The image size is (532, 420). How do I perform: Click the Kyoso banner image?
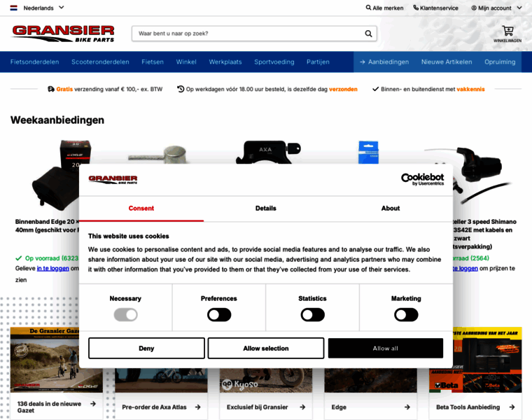(x=266, y=380)
